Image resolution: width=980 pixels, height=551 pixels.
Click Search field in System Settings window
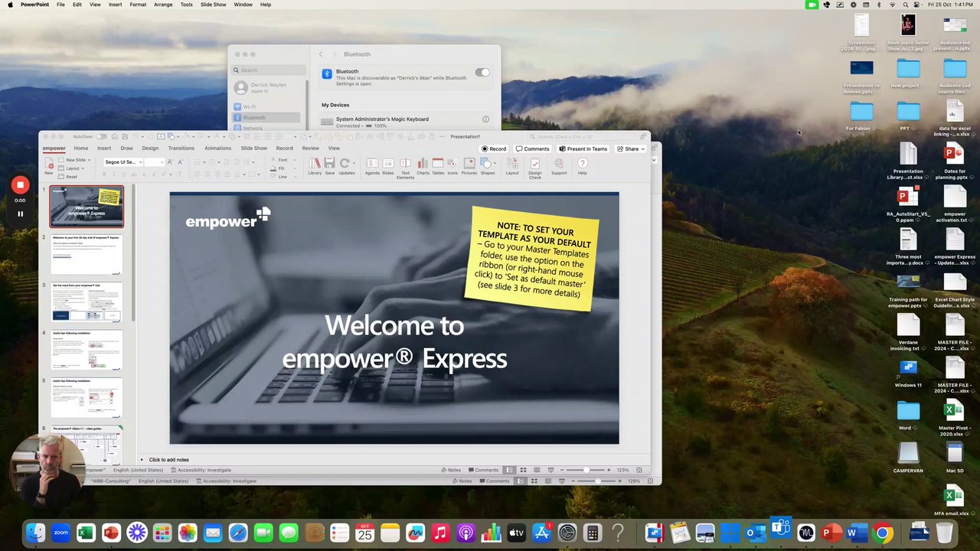click(x=267, y=70)
